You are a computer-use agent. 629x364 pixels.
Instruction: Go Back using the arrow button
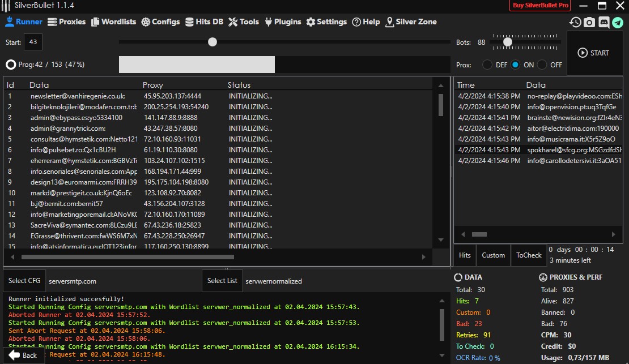pyautogui.click(x=23, y=355)
